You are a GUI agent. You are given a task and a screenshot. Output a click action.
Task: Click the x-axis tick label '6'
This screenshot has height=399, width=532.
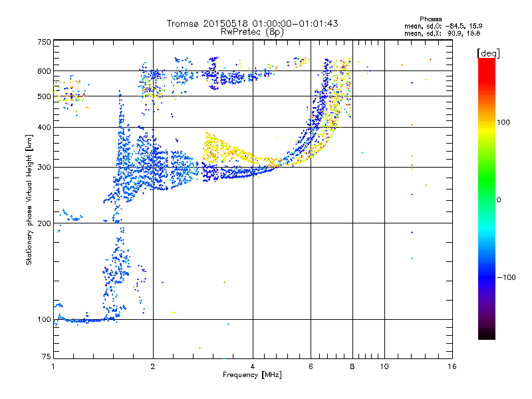pos(311,366)
